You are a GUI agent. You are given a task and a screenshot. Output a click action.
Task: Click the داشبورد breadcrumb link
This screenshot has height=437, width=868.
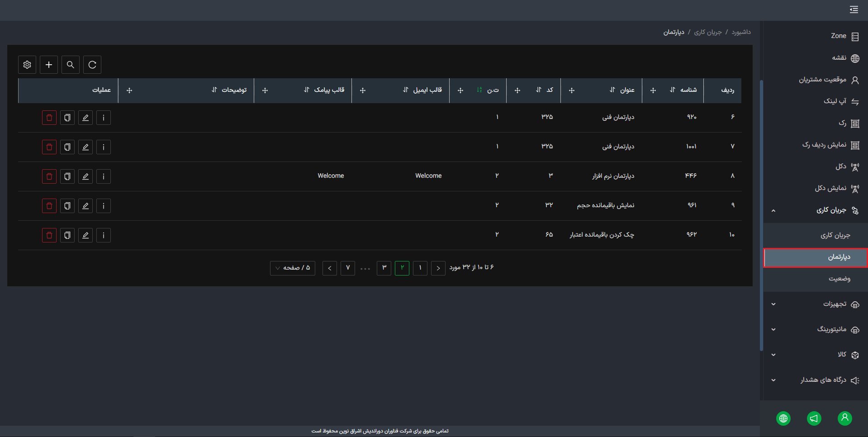point(741,32)
